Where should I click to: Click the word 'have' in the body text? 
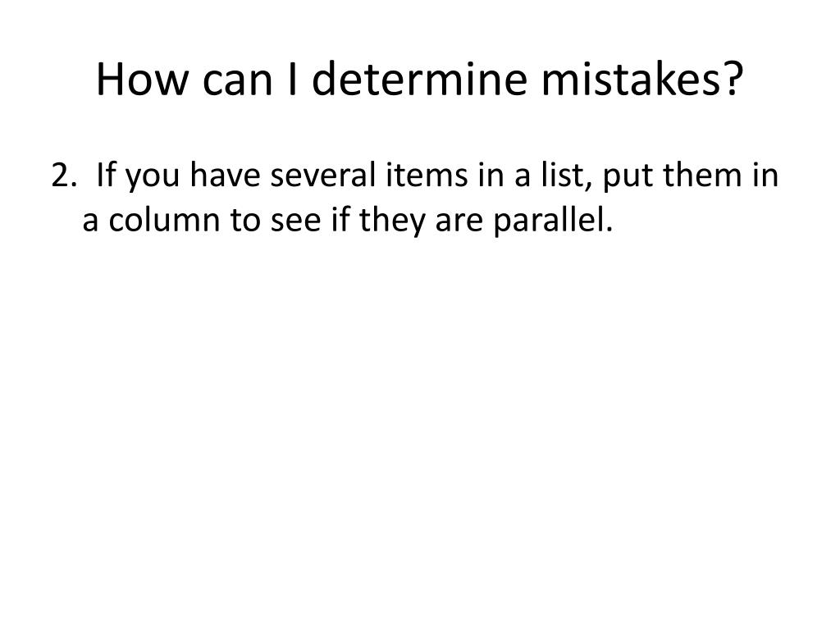225,176
